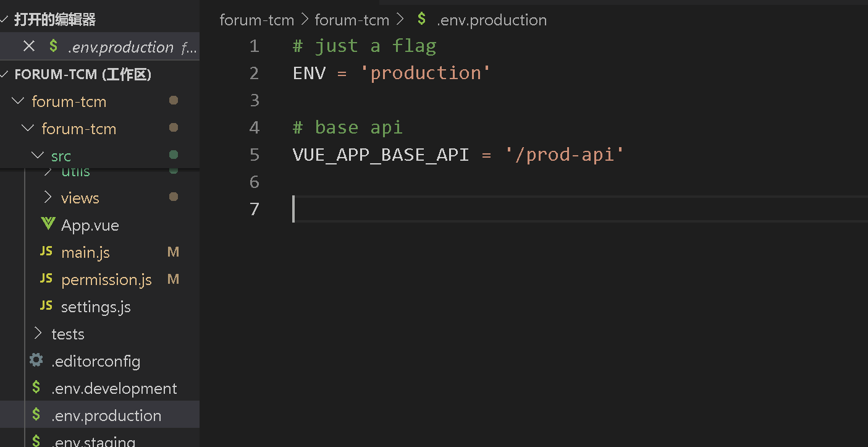Viewport: 868px width, 447px height.
Task: Collapse the nested forum-tcm folder
Action: pyautogui.click(x=28, y=129)
